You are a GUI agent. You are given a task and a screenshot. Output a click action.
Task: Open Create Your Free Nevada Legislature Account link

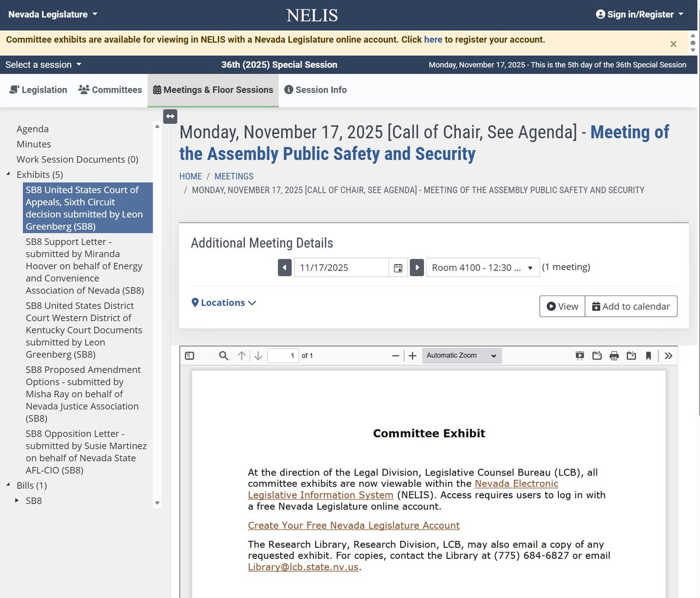353,525
